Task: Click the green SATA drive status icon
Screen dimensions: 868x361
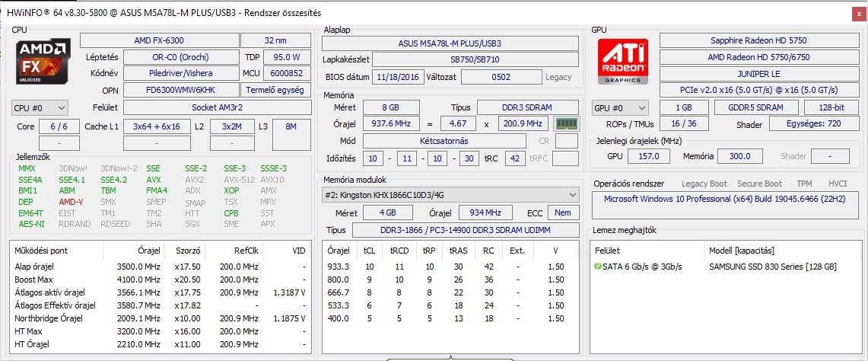Action: pos(597,267)
